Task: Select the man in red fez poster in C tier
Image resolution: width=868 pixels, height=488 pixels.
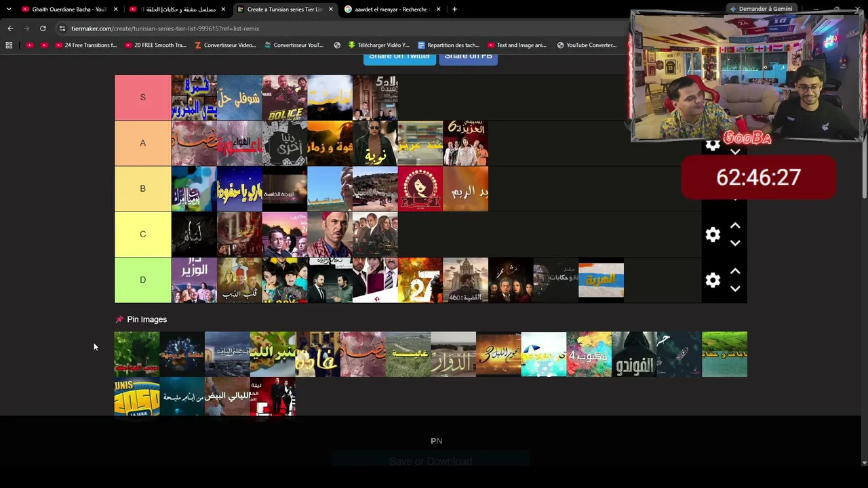Action: [330, 235]
